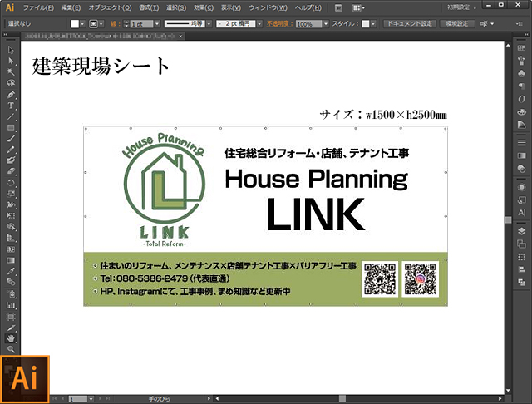Choose the Zoom magnifier tool
Image resolution: width=532 pixels, height=404 pixels.
click(11, 349)
